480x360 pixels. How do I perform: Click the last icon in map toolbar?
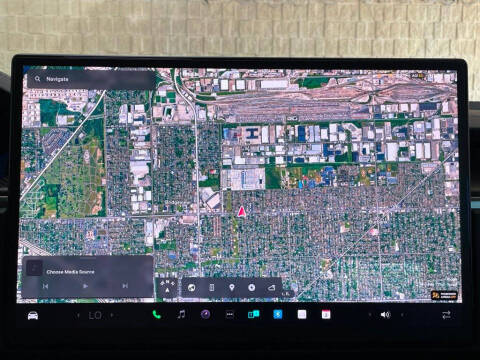click(x=272, y=288)
